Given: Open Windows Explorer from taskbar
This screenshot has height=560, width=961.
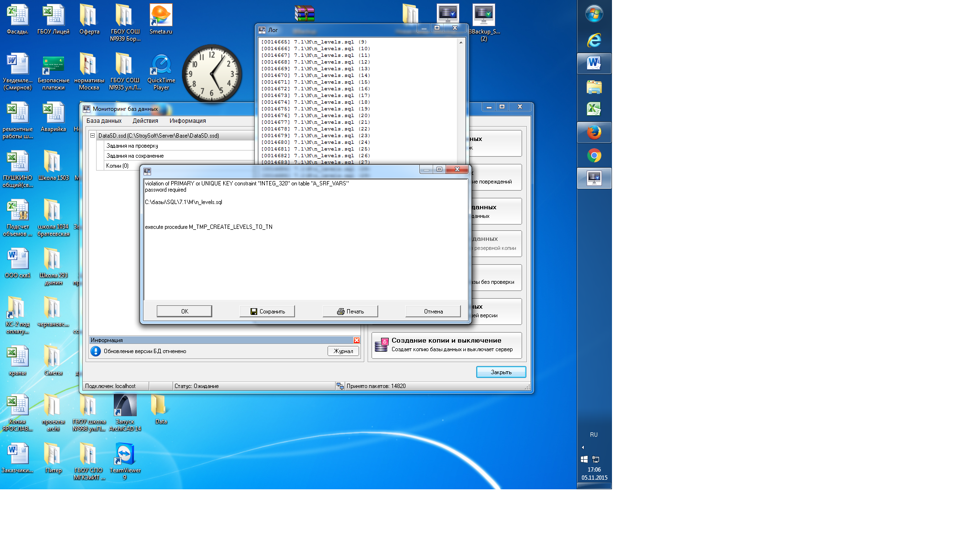Looking at the screenshot, I should coord(594,86).
